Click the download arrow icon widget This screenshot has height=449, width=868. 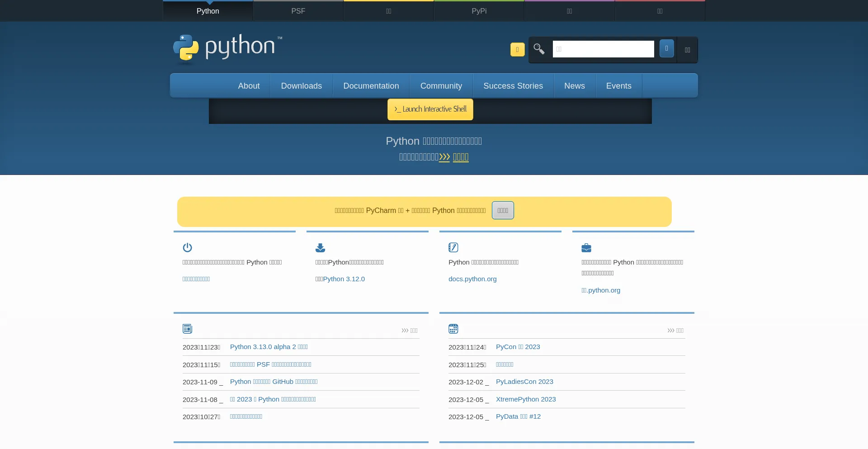point(320,247)
